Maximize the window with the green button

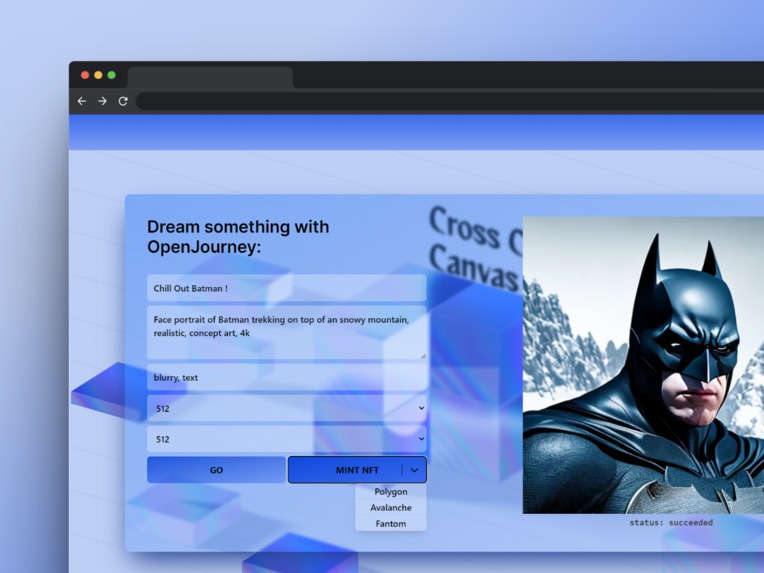coord(112,75)
